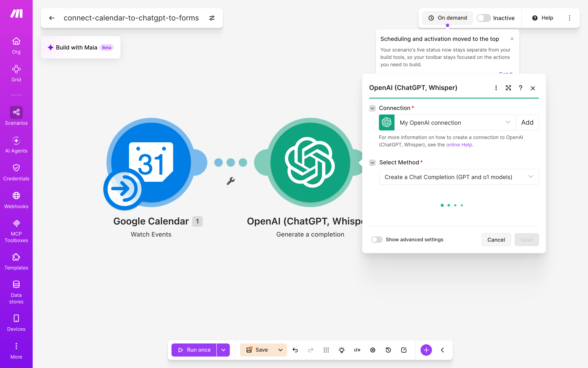
Task: Cancel the OpenAI module dialog
Action: coord(496,240)
